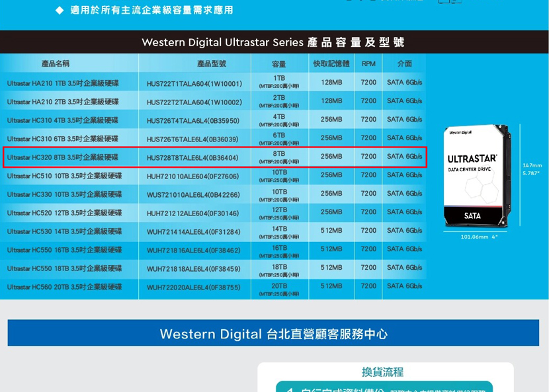
Task: Click the 7200 RPM cell in HC560 20TB row
Action: [x=368, y=286]
